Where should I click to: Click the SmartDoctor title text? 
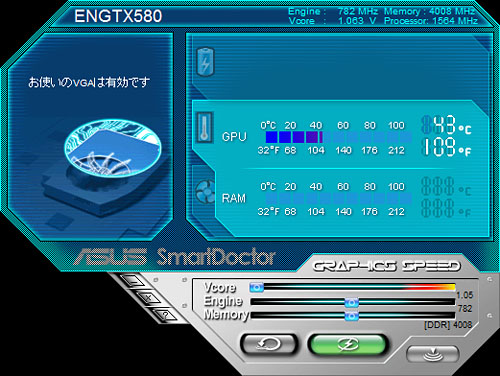[x=216, y=257]
